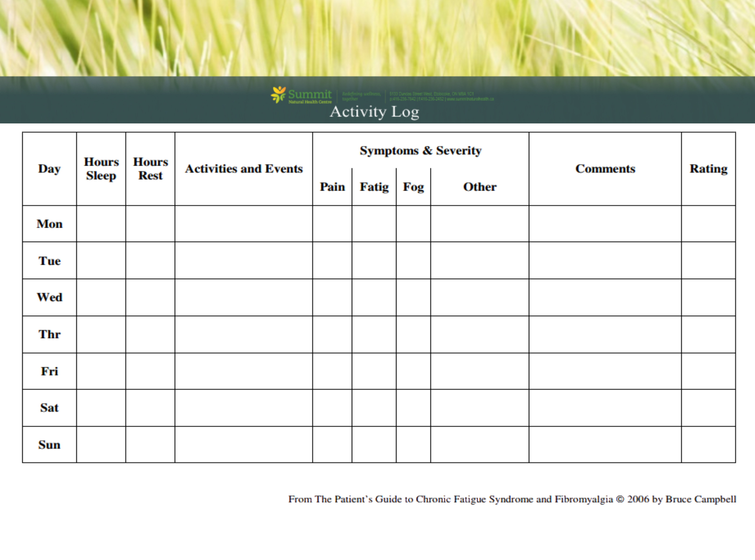Viewport: 755px width, 560px height.
Task: Click Wednesday's Activities and Events cell
Action: [244, 297]
